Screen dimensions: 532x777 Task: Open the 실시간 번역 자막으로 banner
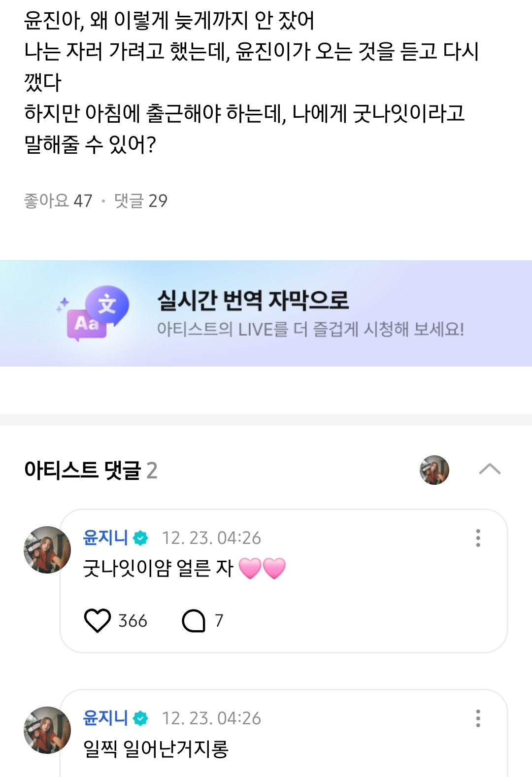coord(266,313)
